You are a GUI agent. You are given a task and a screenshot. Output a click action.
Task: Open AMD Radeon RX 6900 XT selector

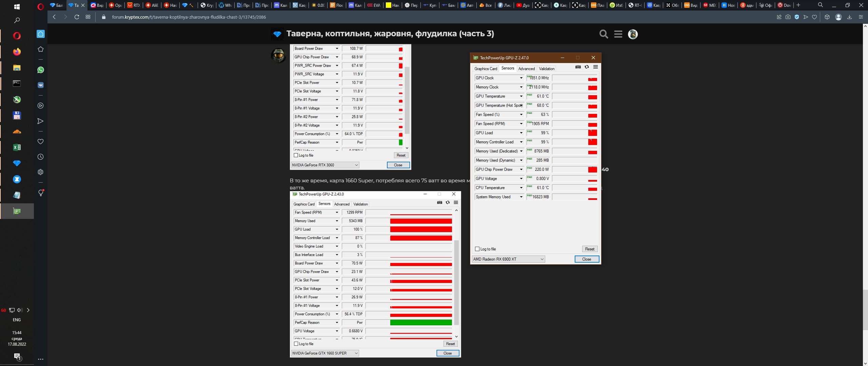(x=508, y=259)
